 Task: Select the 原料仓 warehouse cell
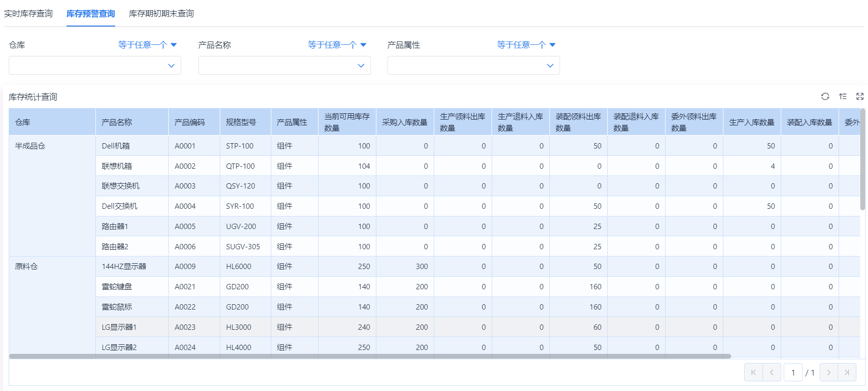pos(52,307)
